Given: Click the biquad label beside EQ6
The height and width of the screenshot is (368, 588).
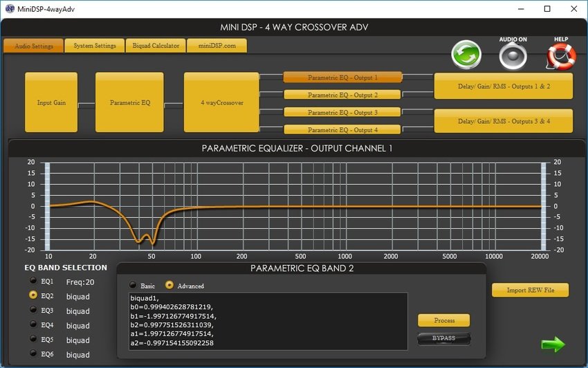Looking at the screenshot, I should coord(78,355).
